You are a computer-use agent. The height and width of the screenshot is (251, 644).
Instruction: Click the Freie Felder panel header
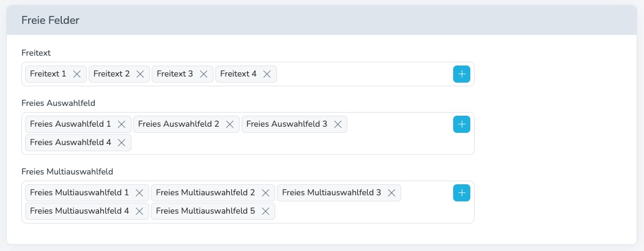tap(321, 20)
